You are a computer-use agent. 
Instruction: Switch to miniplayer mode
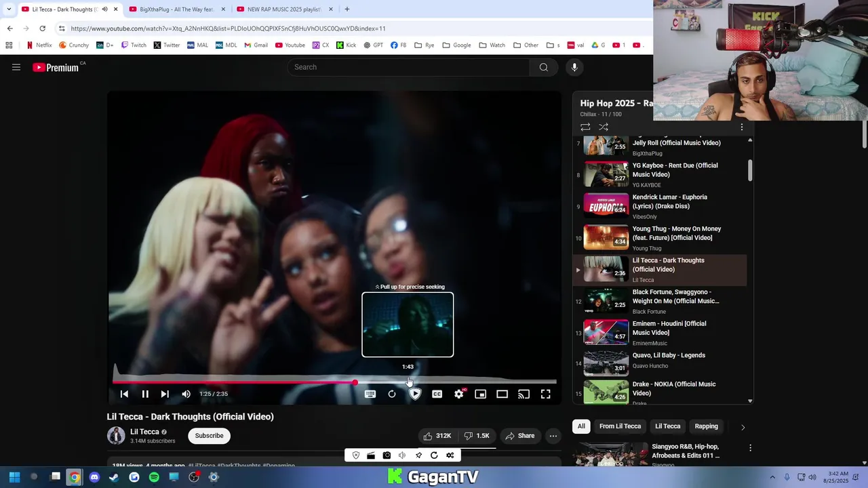click(480, 394)
